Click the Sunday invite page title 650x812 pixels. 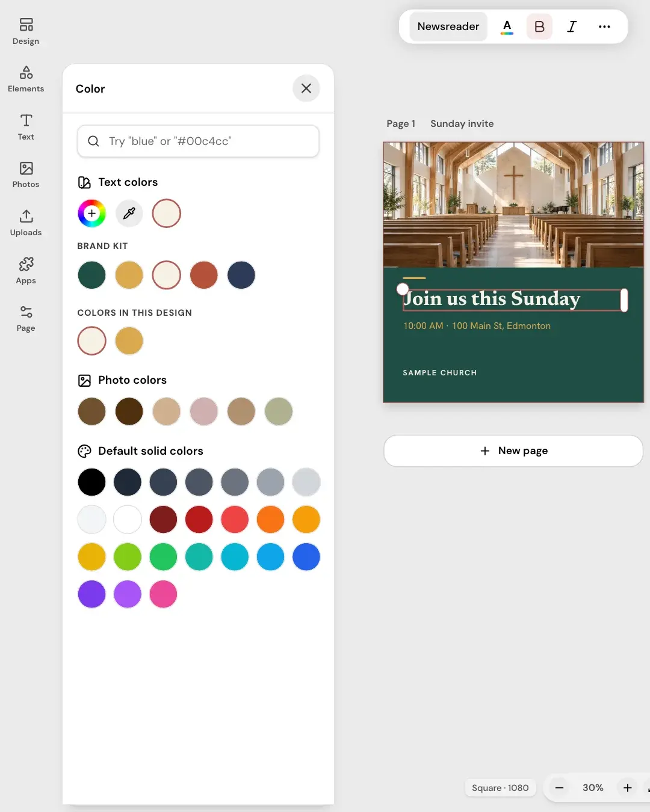pos(462,123)
